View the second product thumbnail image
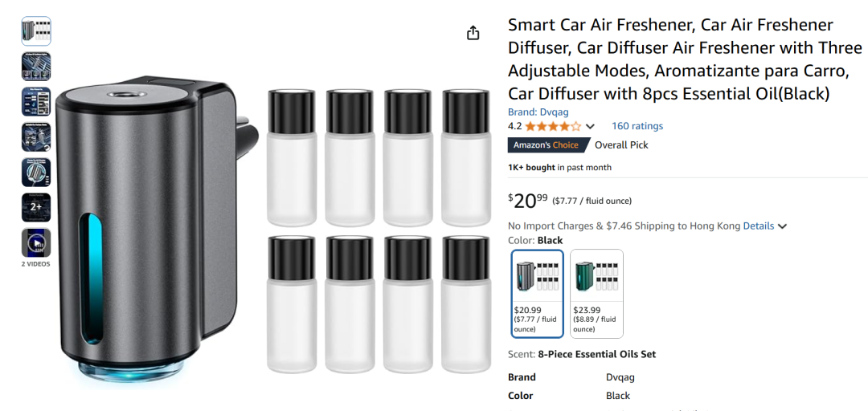The height and width of the screenshot is (411, 868). click(x=36, y=67)
